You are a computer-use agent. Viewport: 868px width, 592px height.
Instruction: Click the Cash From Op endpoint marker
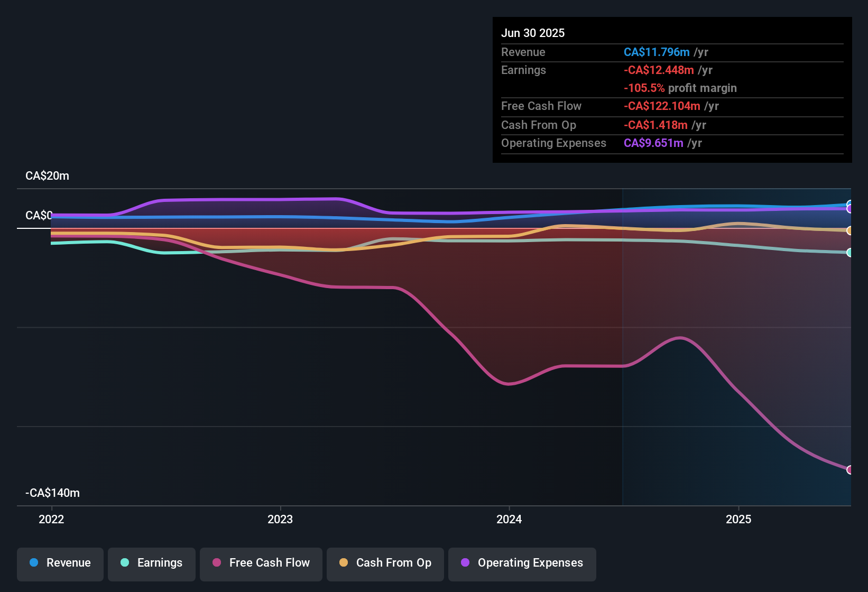(850, 230)
